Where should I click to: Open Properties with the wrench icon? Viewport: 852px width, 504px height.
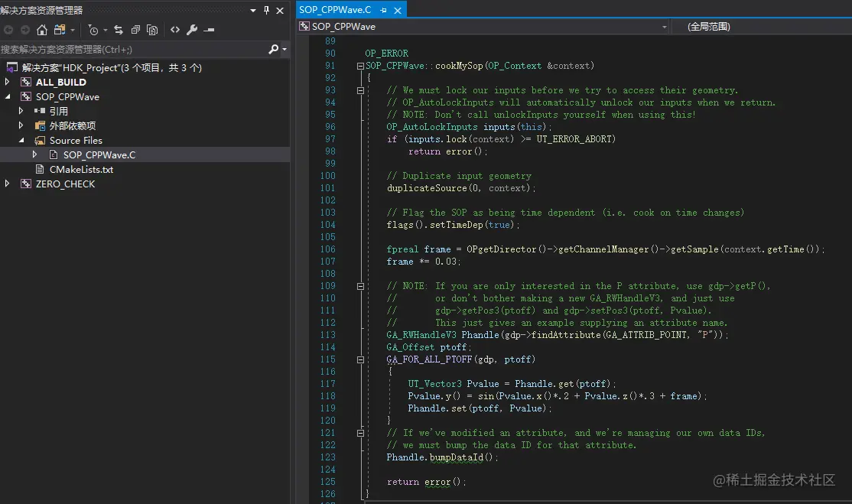(192, 30)
